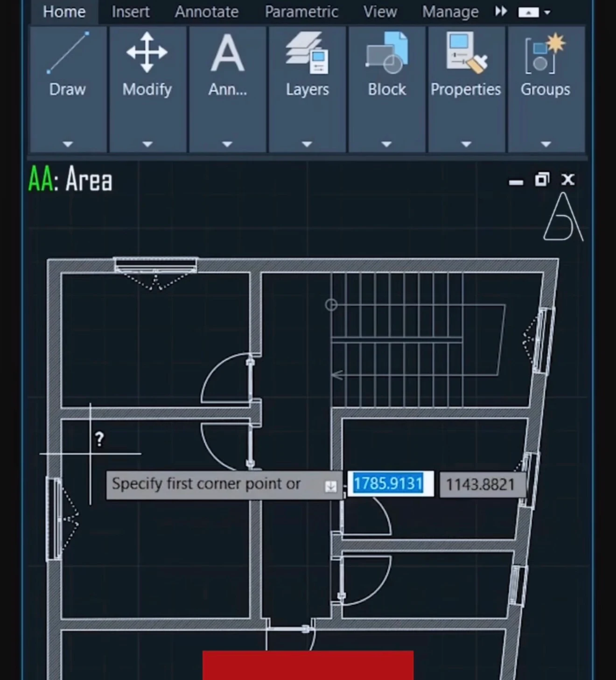The width and height of the screenshot is (616, 680).
Task: Expand the arrow beneath the Layers label
Action: pos(307,144)
